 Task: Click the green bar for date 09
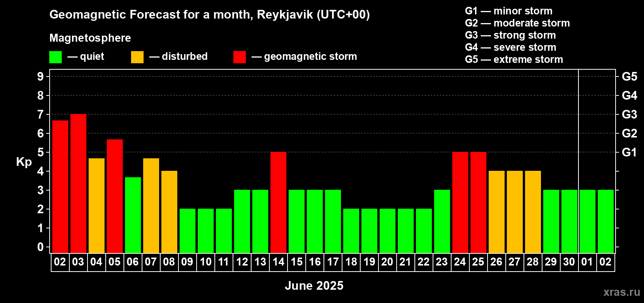(x=188, y=231)
